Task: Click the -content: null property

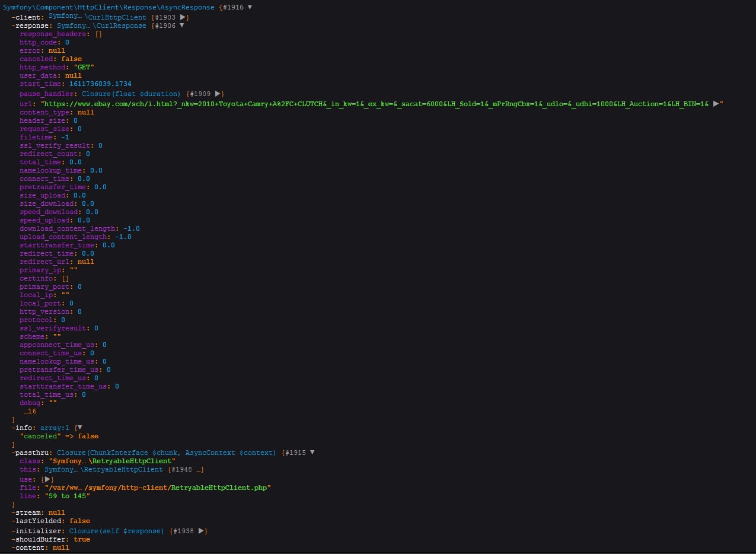Action: tap(40, 547)
